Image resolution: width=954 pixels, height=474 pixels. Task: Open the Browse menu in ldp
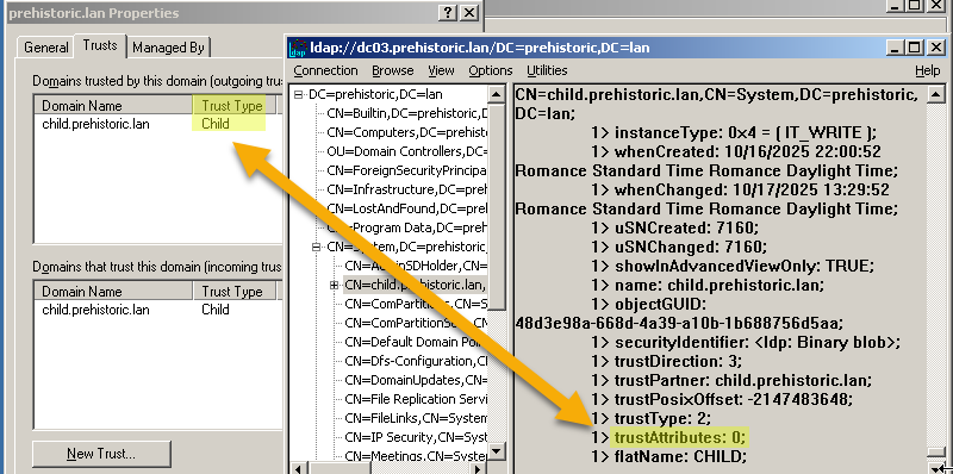pos(392,71)
